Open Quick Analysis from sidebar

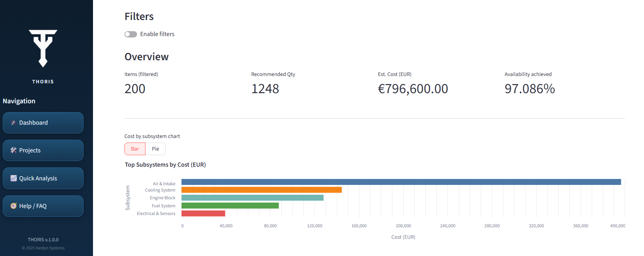click(43, 178)
